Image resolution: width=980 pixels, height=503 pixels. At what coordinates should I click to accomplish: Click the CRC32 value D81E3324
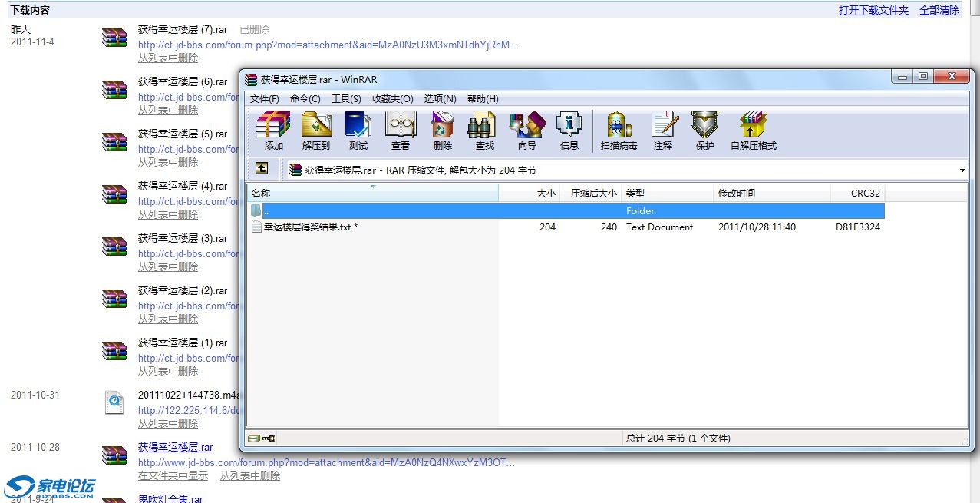(x=858, y=227)
